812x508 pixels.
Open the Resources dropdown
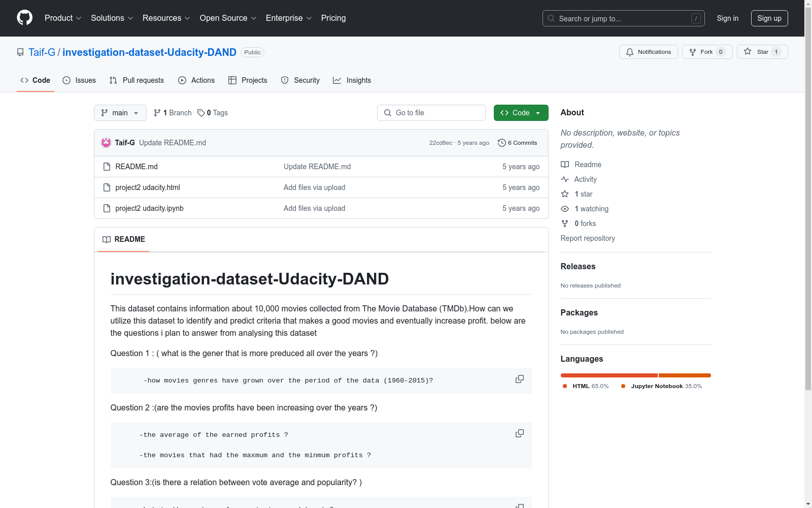point(166,18)
